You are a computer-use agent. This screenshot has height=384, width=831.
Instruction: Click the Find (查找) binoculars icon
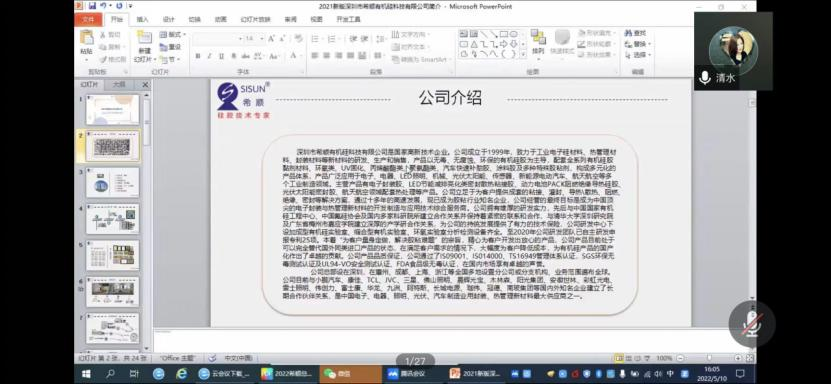click(x=629, y=33)
